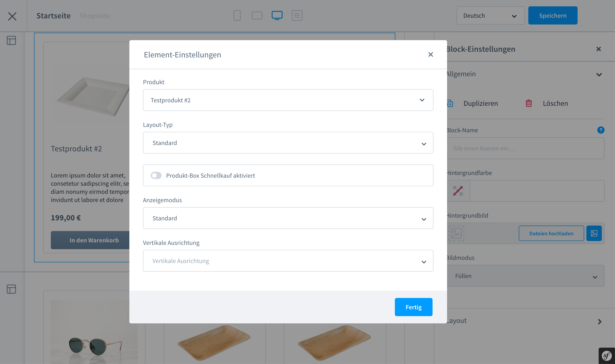The height and width of the screenshot is (364, 615).
Task: Click the Block-Name input field
Action: coord(526,148)
